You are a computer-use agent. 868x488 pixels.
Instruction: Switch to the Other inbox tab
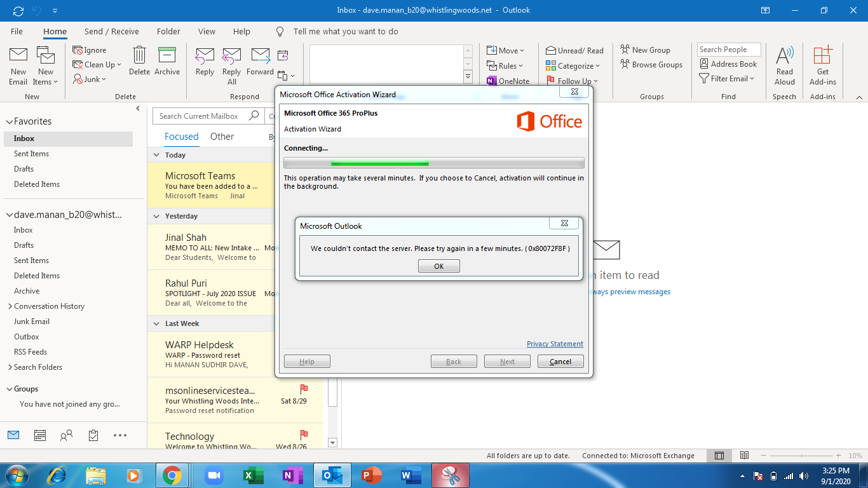tap(222, 137)
